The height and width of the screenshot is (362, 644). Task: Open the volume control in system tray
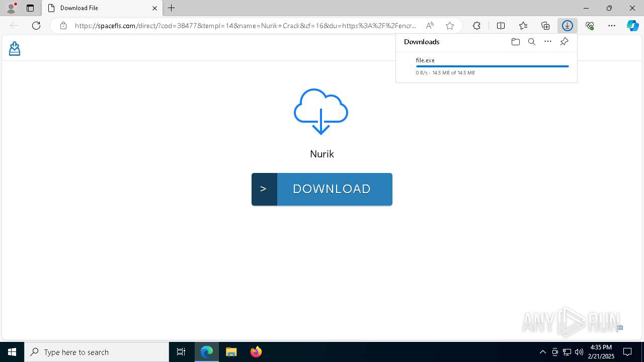(x=579, y=352)
